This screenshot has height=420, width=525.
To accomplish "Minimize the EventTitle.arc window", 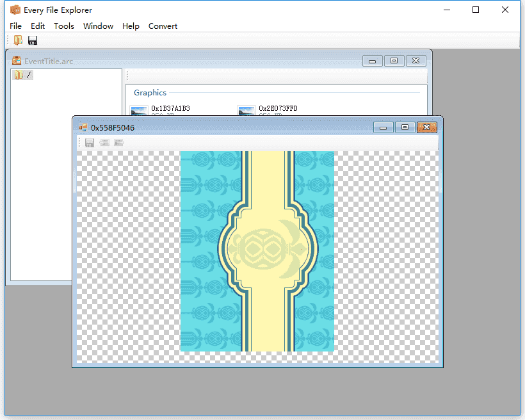I will point(373,61).
